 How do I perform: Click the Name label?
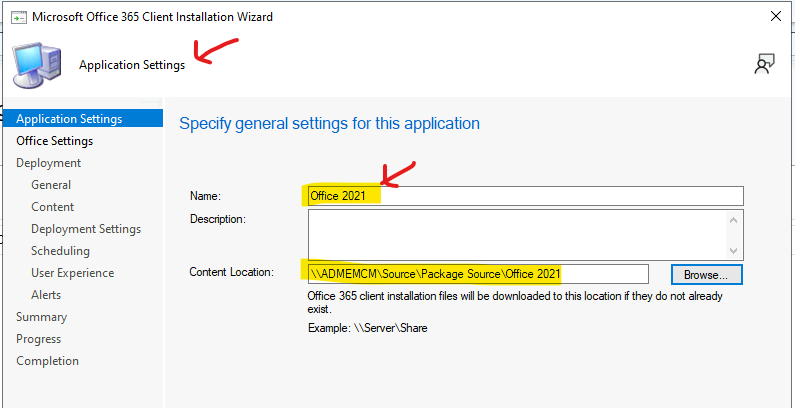point(205,196)
